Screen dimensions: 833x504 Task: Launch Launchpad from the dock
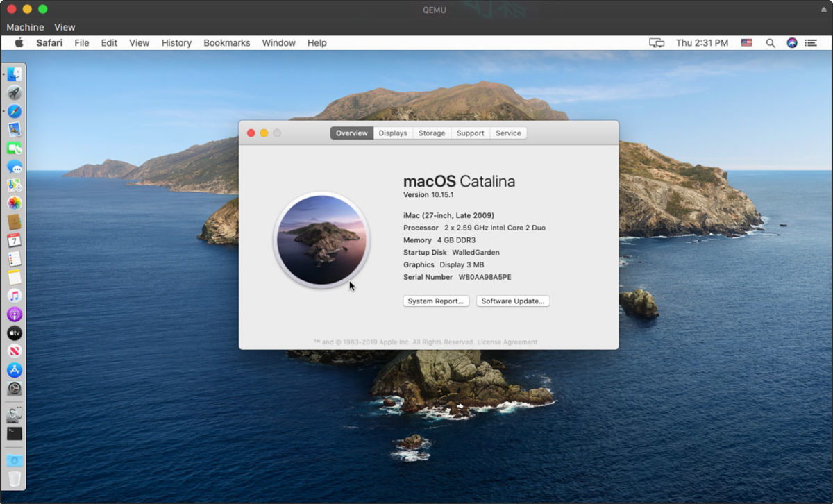pos(15,93)
